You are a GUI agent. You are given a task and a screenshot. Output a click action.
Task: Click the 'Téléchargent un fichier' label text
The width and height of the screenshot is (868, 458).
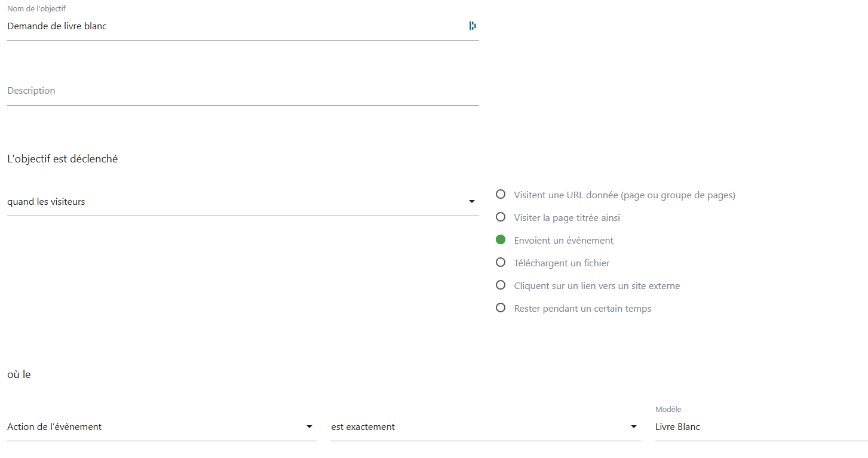(562, 263)
